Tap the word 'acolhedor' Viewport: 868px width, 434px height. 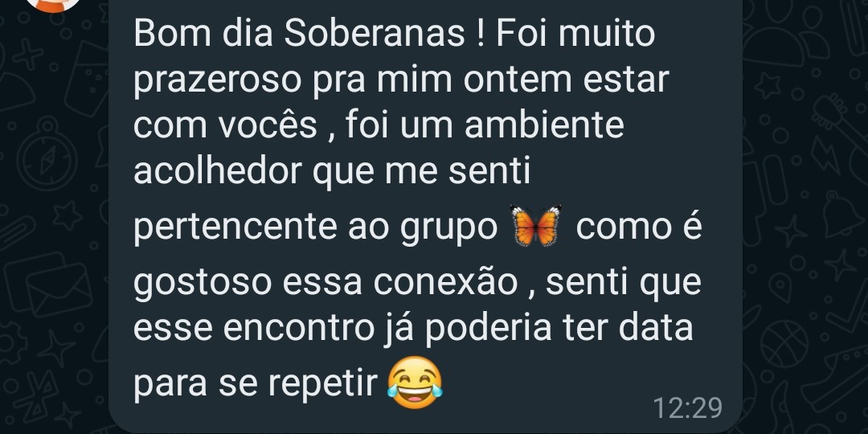[217, 172]
